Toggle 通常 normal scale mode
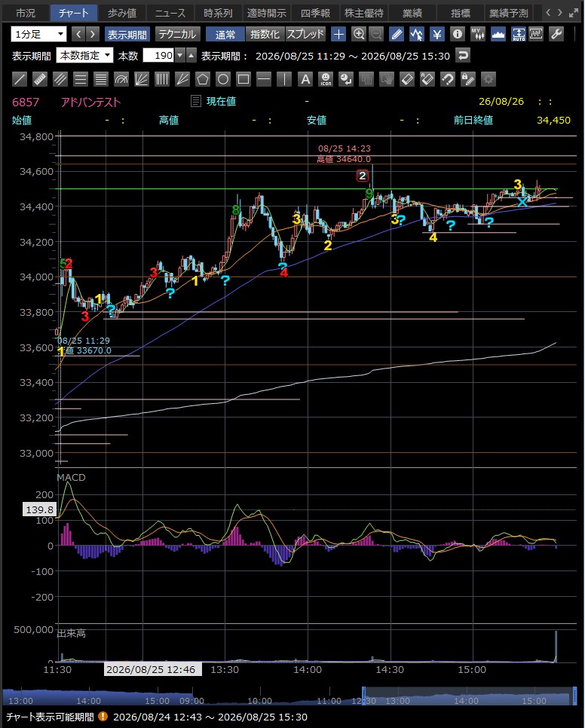Screen dimensions: 585x728 [225, 35]
